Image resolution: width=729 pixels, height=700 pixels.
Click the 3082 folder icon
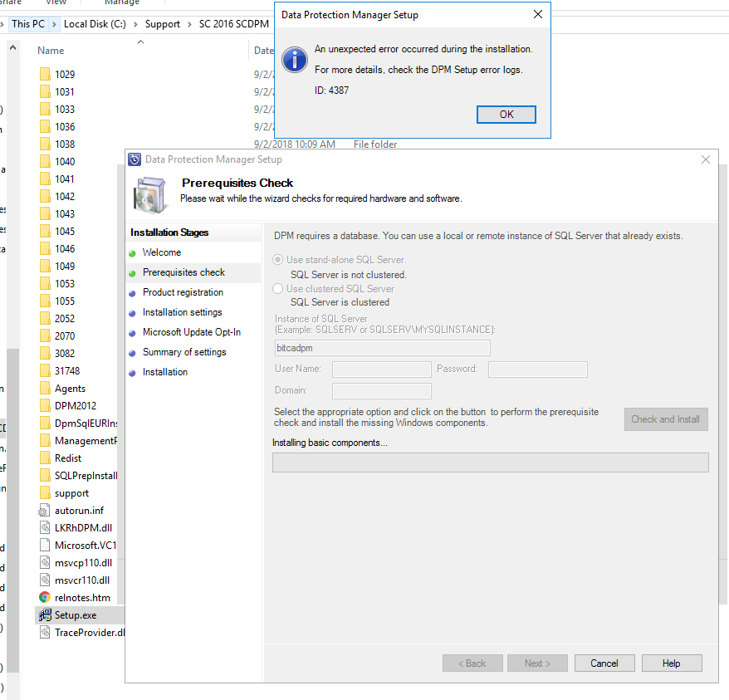click(x=45, y=353)
